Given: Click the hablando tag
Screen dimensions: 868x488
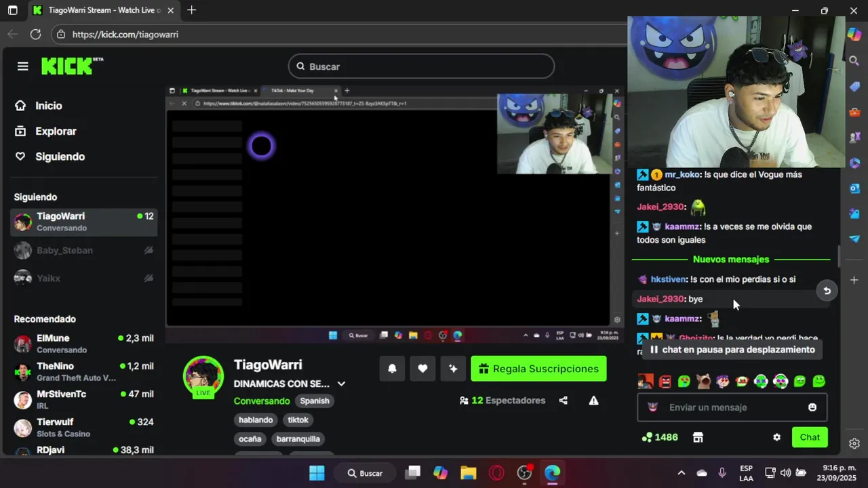Looking at the screenshot, I should (256, 420).
